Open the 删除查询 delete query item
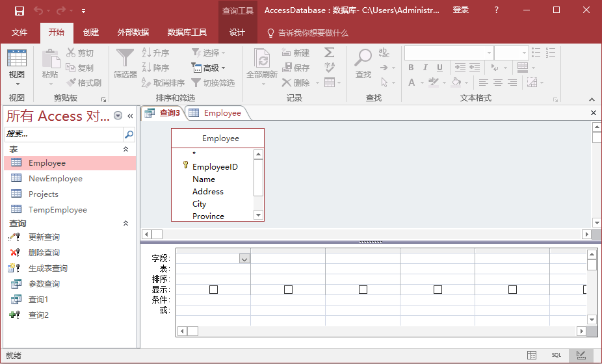This screenshot has width=602, height=364. pos(44,253)
